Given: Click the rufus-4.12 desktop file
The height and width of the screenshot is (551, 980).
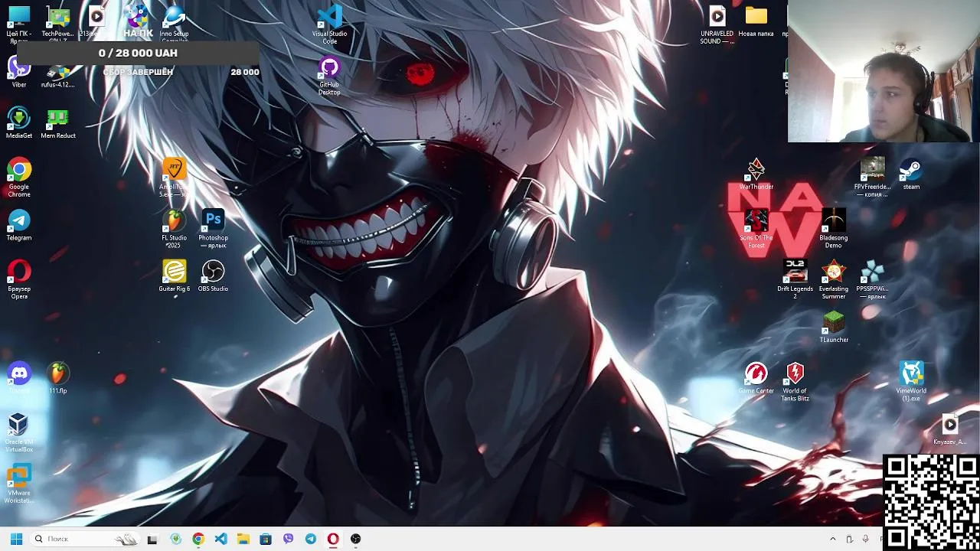Looking at the screenshot, I should 58,76.
